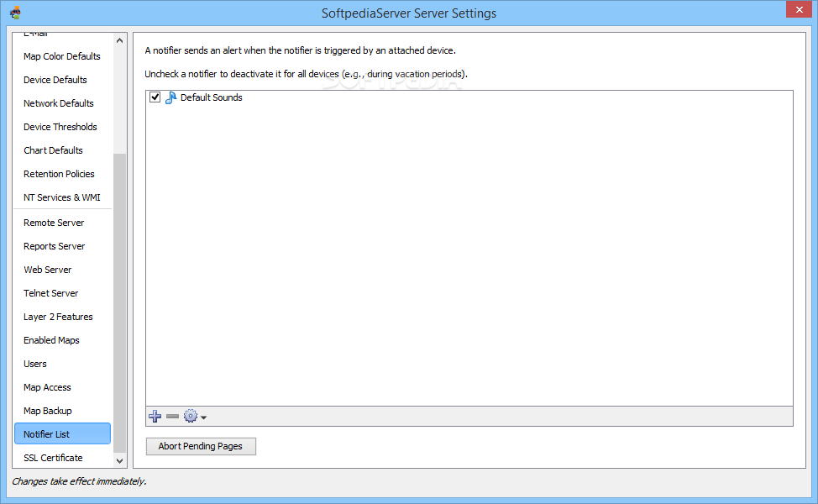Click the sidebar scroll down arrow
The image size is (818, 504).
coord(119,460)
